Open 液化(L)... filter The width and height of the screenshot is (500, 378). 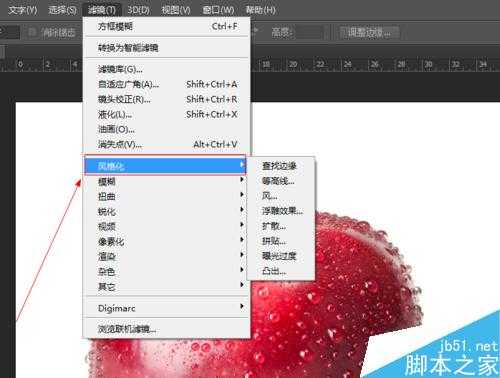[x=167, y=114]
